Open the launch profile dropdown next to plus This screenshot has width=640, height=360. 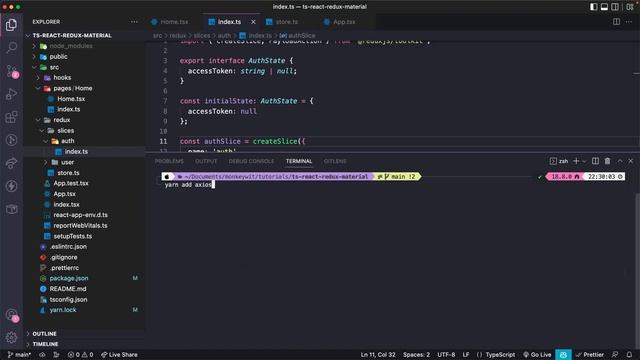click(x=584, y=161)
